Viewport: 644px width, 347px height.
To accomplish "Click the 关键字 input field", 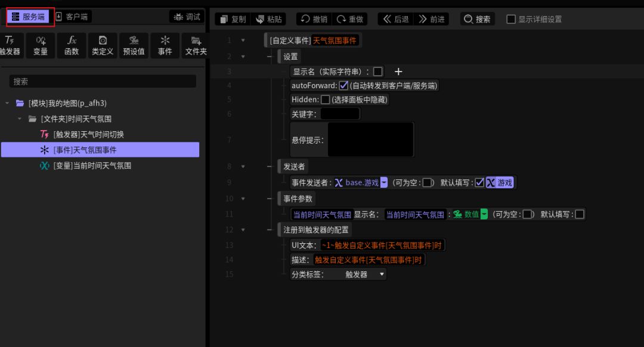I will [x=340, y=114].
